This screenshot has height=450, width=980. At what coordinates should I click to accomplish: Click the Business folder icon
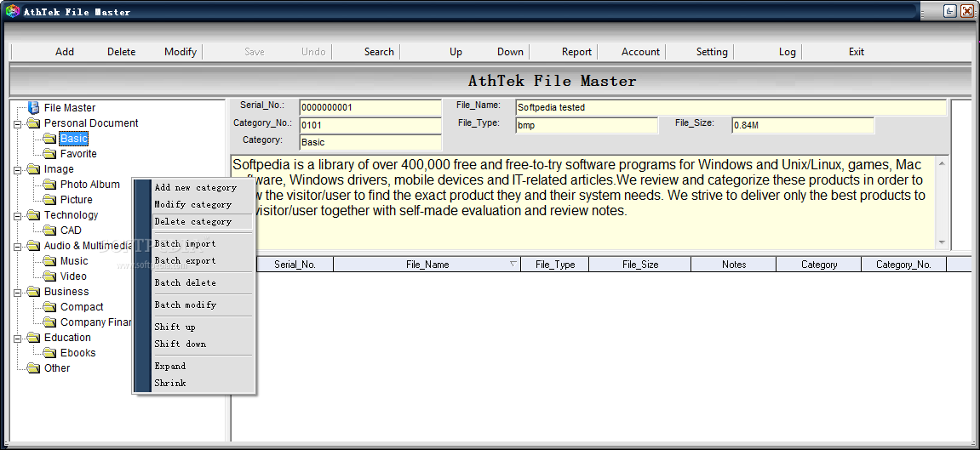(x=33, y=292)
